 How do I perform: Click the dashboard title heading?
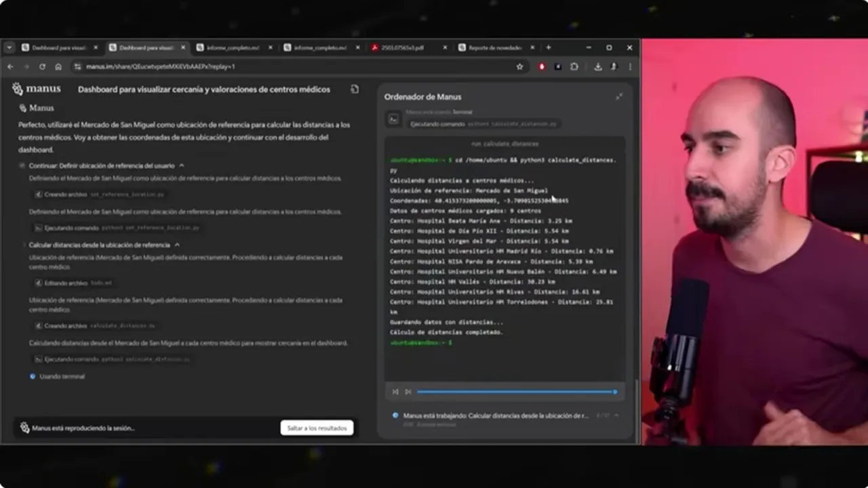pos(204,89)
